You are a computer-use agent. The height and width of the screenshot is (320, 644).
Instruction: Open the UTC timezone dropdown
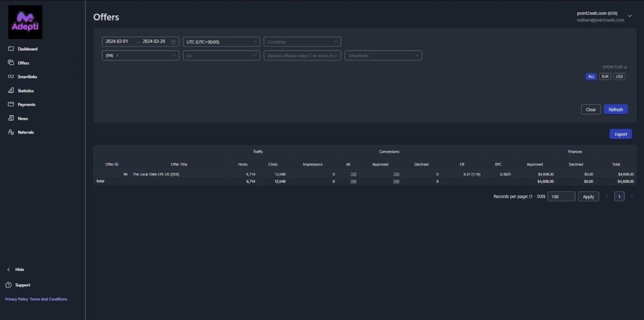pyautogui.click(x=221, y=41)
